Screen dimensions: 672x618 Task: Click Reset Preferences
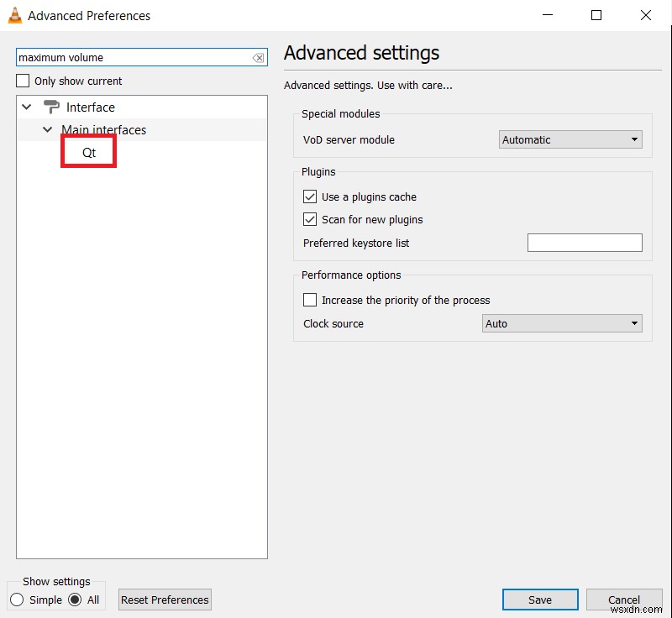165,600
